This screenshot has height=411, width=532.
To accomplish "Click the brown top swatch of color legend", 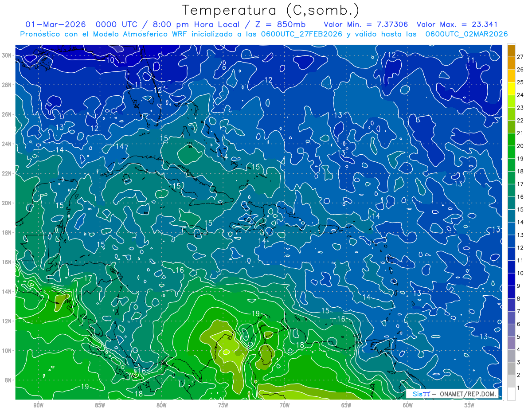I will [511, 51].
